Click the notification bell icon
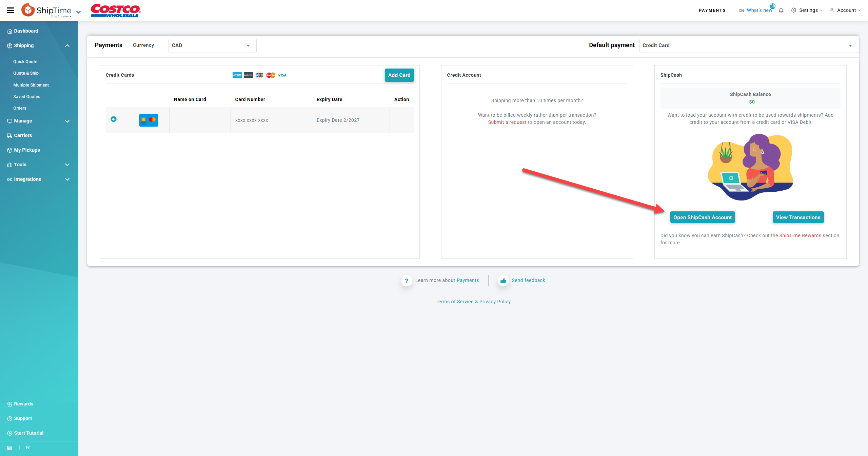Screen dimensions: 868x456 coord(781,11)
